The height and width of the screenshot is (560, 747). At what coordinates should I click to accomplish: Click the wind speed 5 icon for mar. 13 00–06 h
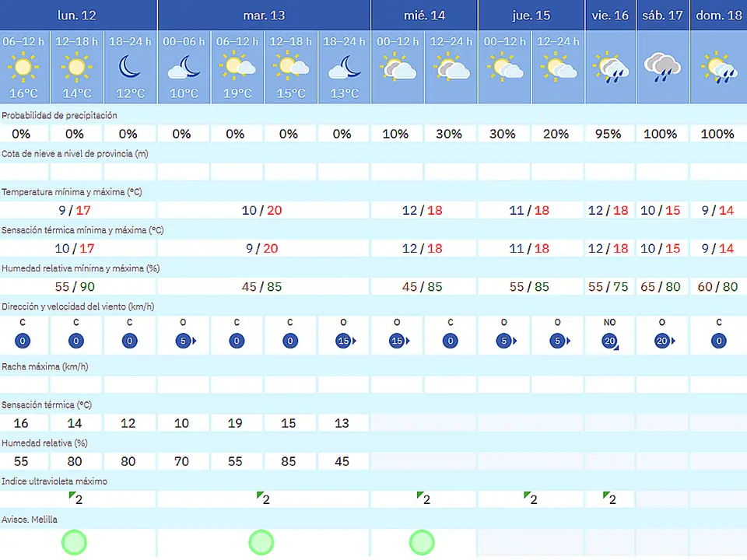pyautogui.click(x=185, y=341)
